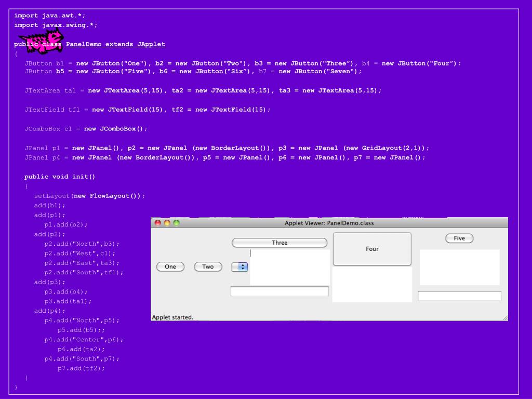This screenshot has height=399, width=532.
Task: Click the p2.add("East",ta3); line
Action: pyautogui.click(x=82, y=262)
